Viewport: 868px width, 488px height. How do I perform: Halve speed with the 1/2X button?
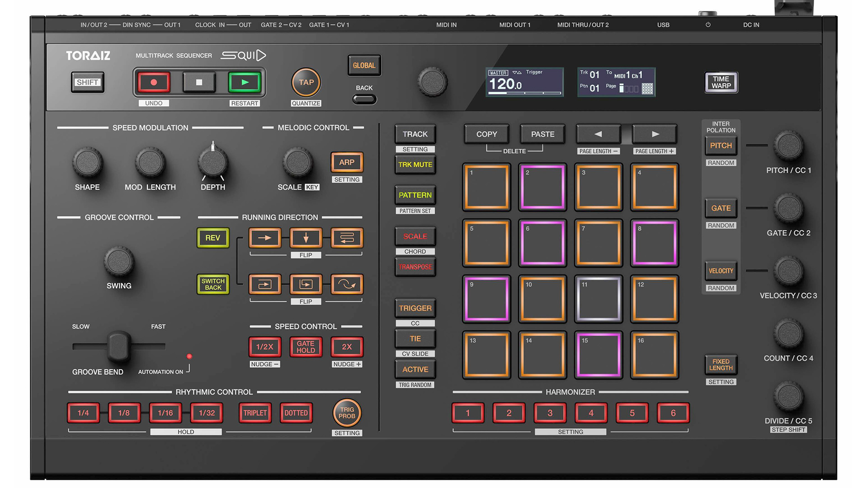tap(265, 347)
